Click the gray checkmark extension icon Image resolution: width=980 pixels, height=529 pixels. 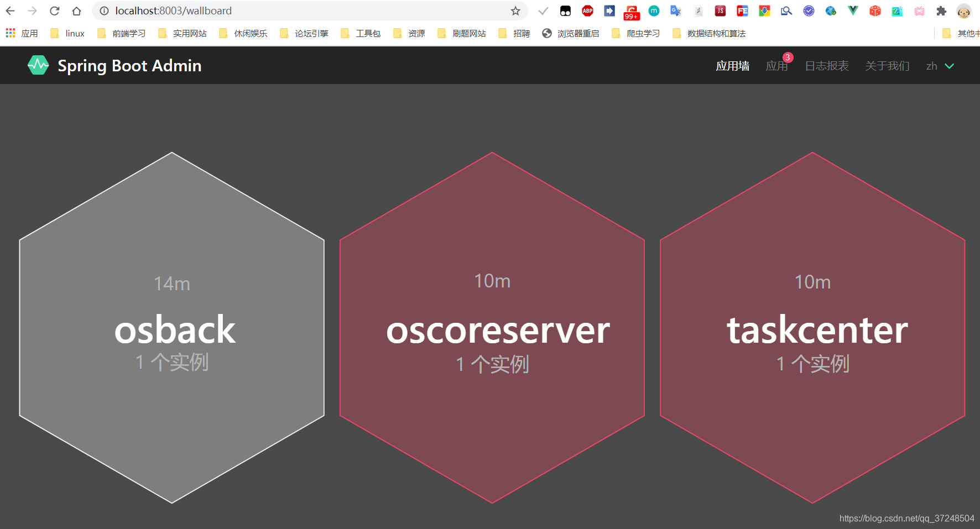pos(543,11)
